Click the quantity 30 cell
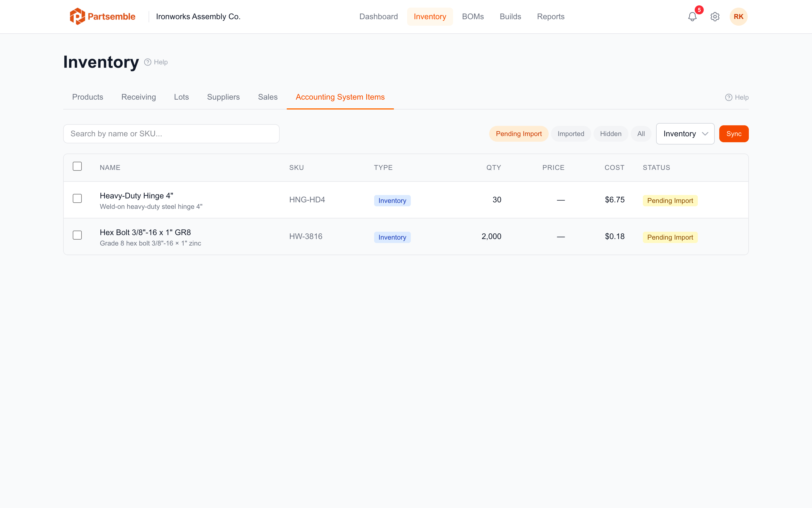Viewport: 812px width, 508px height. click(497, 200)
